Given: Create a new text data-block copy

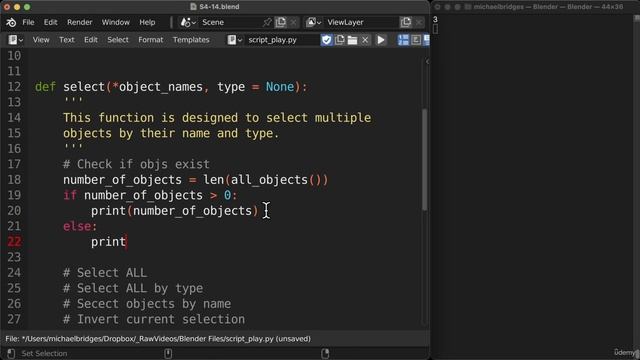Looking at the screenshot, I should point(340,40).
